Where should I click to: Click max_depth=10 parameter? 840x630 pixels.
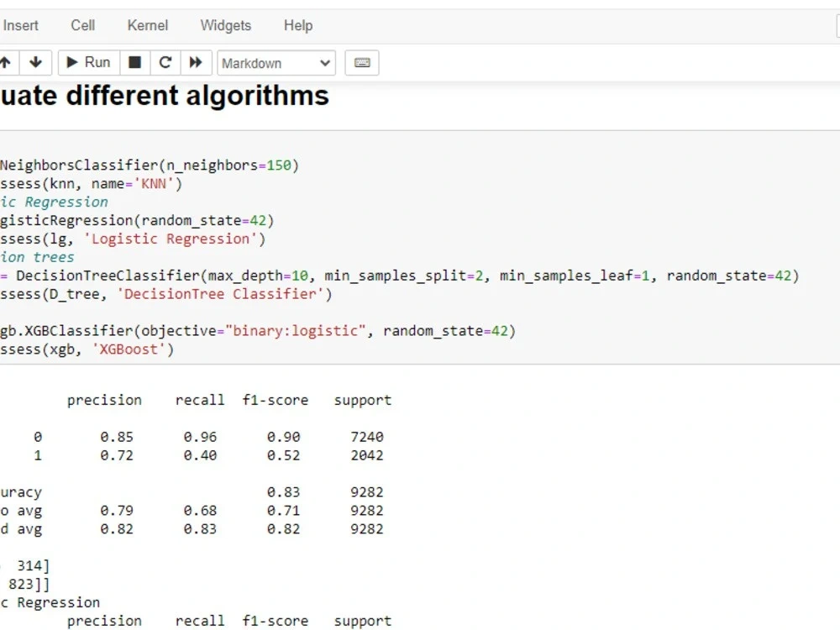click(258, 276)
